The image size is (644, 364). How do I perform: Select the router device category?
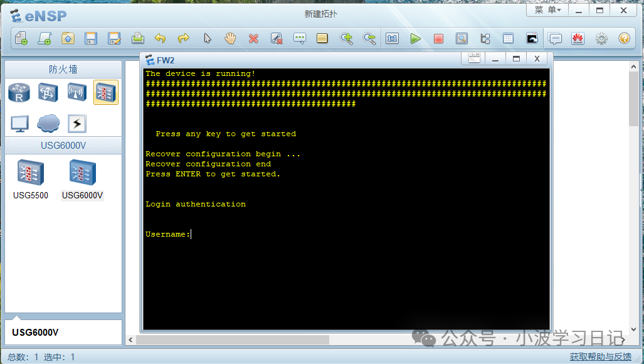[19, 92]
